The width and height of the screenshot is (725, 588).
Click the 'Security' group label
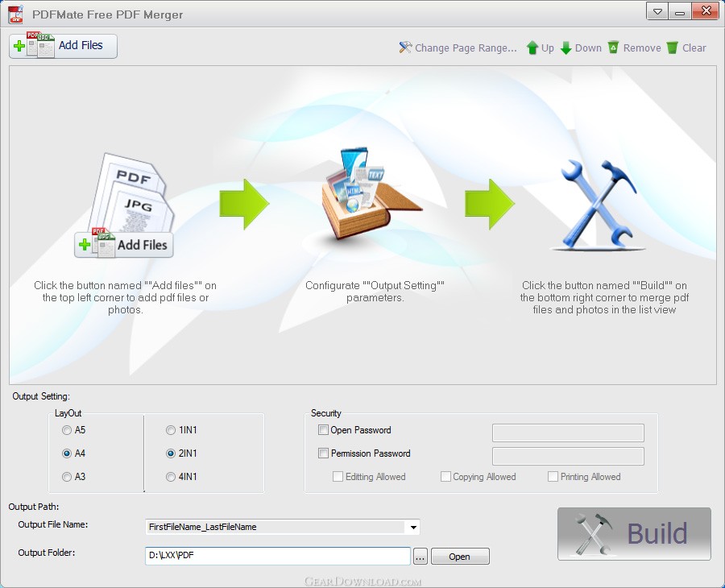pos(326,413)
